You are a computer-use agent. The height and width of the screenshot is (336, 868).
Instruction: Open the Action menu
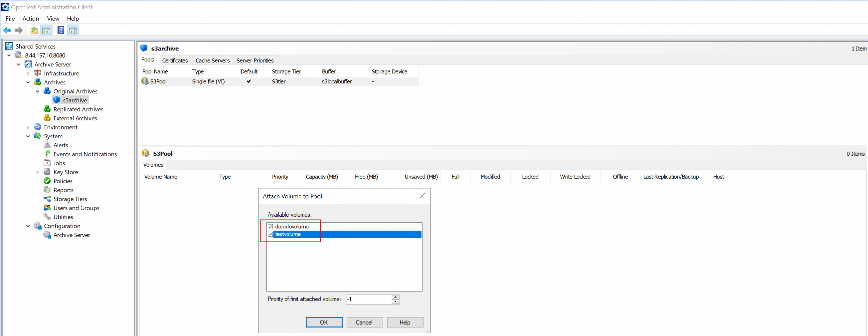click(31, 19)
